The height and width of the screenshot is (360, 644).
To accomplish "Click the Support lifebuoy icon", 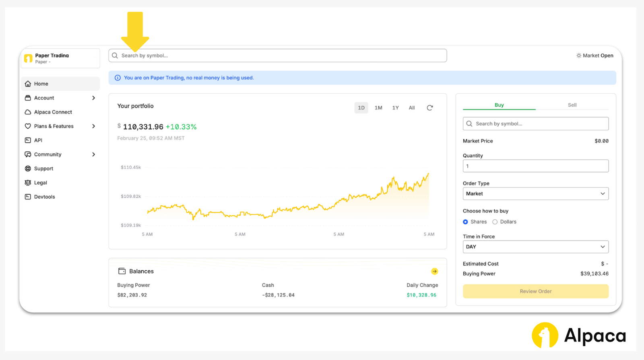I will click(28, 169).
